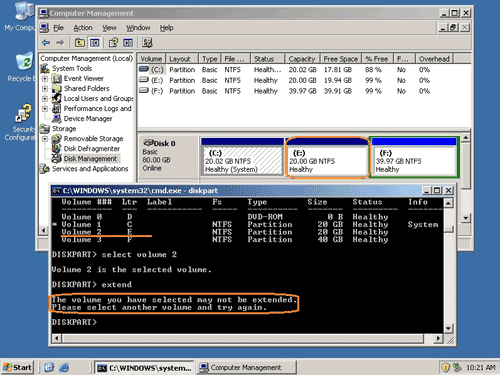Sort by the Layout column header
Image resolution: width=500 pixels, height=375 pixels.
[x=182, y=59]
